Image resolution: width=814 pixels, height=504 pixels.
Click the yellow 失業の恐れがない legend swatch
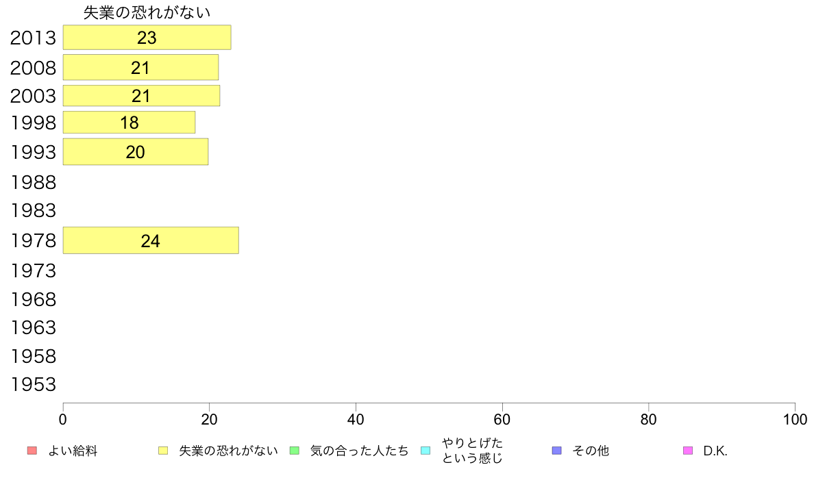pyautogui.click(x=163, y=451)
